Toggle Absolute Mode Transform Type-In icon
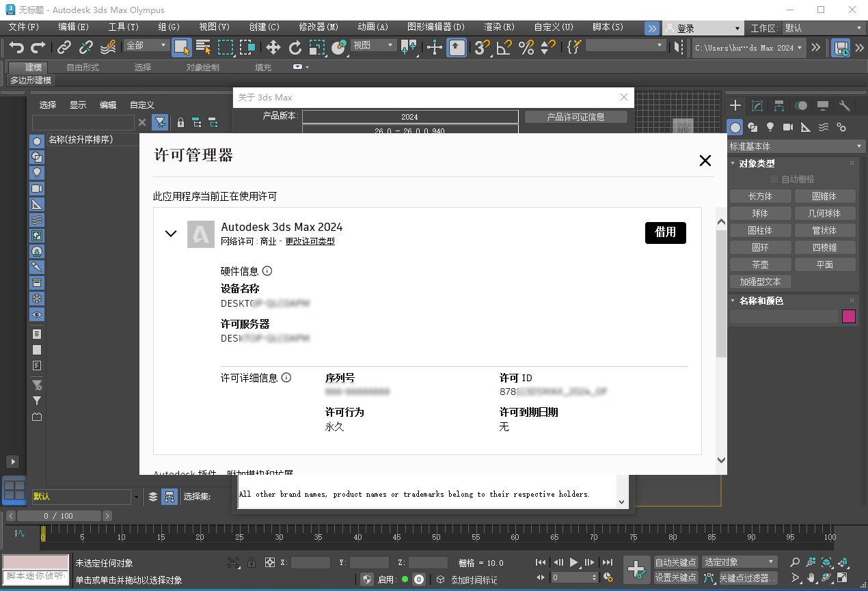Screen dimensions: 868x591 point(269,563)
